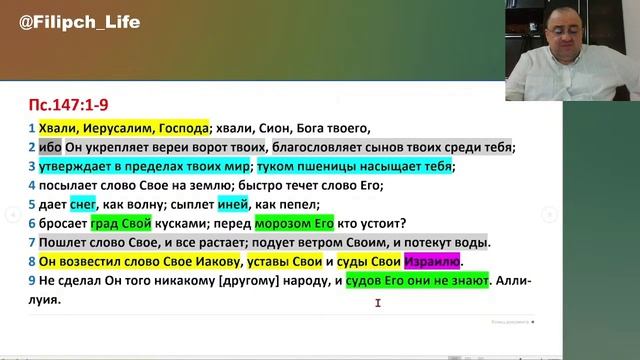Viewport: 640px width, 360px height.
Task: Click the cyan-highlighted word "снег"
Action: [x=83, y=204]
